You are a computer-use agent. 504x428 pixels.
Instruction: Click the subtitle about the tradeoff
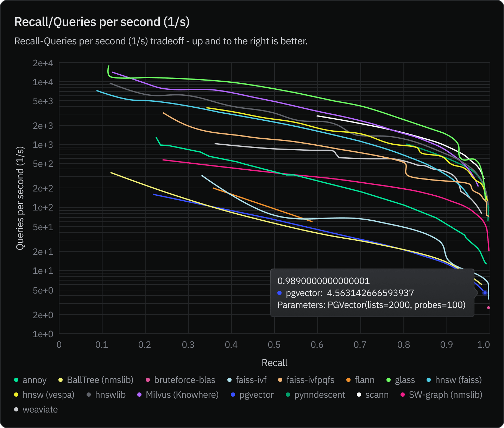(161, 41)
